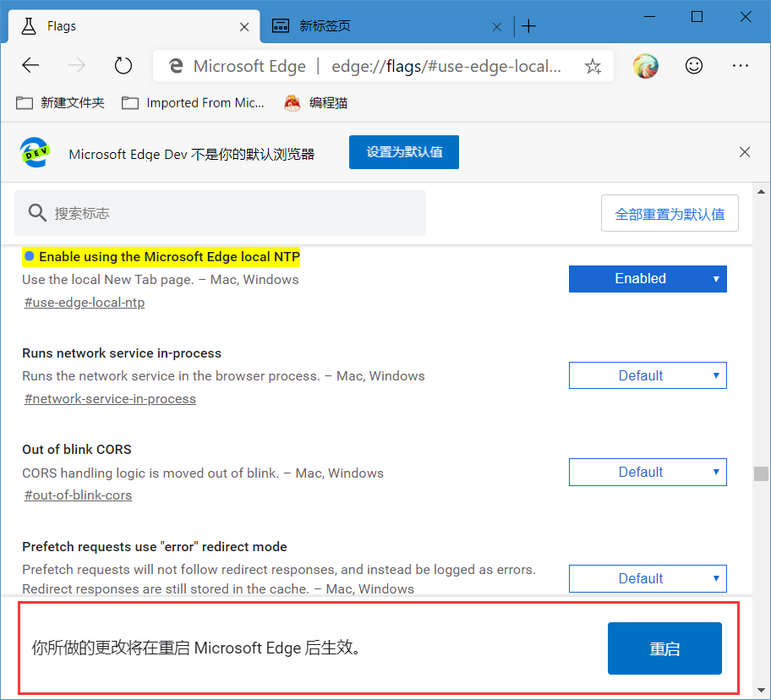The image size is (771, 700).
Task: Click the 设置为默认值 button
Action: [403, 152]
